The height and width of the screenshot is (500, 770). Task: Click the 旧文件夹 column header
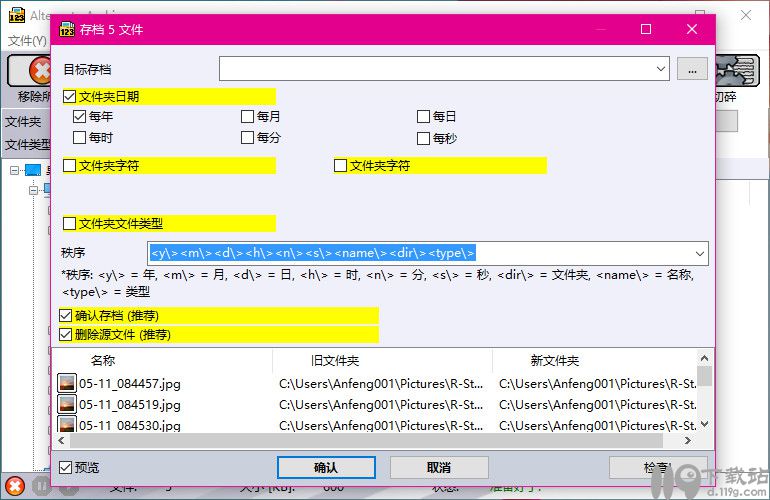point(335,361)
